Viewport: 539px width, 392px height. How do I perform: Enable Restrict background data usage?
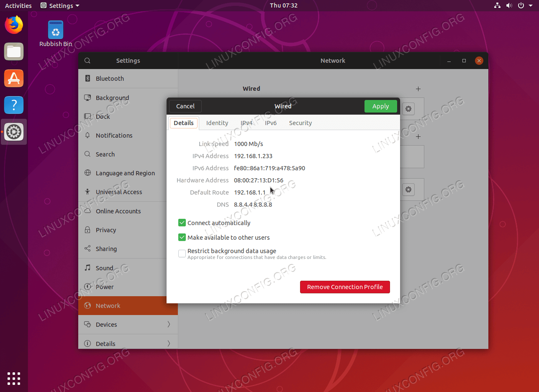[x=182, y=254]
